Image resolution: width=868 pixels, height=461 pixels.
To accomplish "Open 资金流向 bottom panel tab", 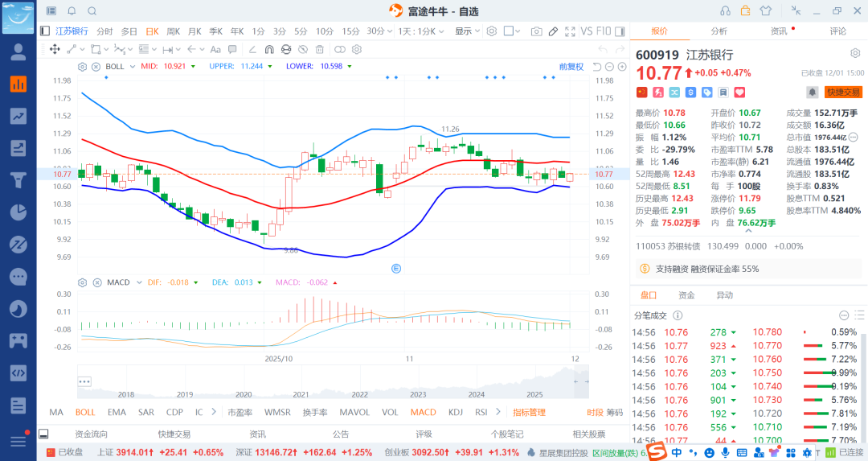I will pos(92,434).
